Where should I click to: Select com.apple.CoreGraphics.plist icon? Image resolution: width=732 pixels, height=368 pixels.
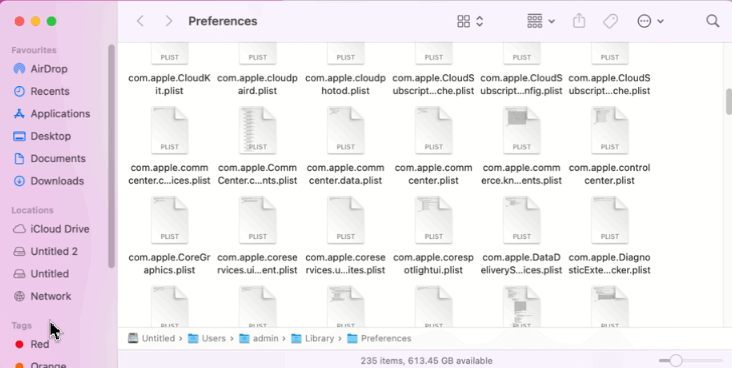click(169, 220)
